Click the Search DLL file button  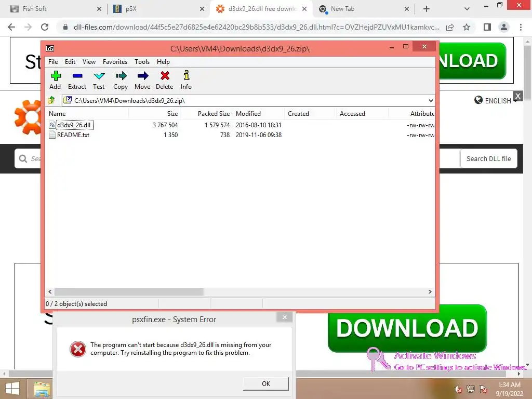click(488, 158)
